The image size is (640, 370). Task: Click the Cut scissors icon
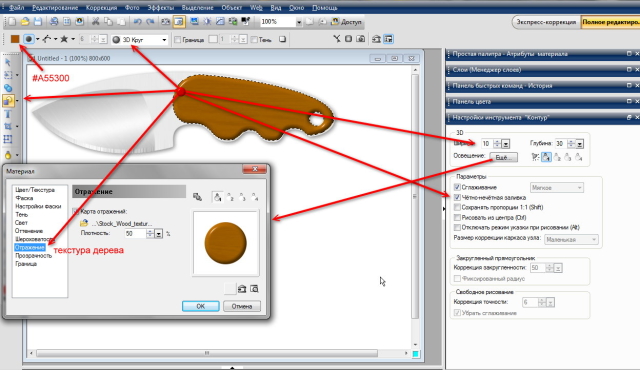point(95,22)
